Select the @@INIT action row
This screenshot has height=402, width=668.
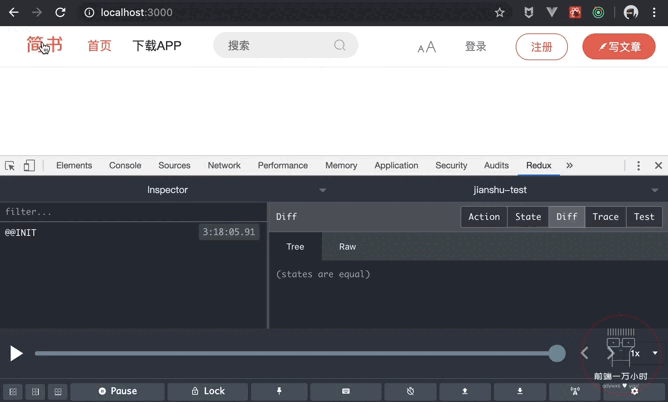(133, 233)
